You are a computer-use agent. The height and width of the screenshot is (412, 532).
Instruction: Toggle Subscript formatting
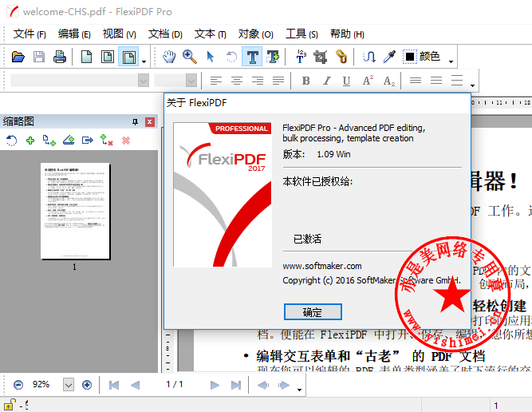pyautogui.click(x=388, y=81)
